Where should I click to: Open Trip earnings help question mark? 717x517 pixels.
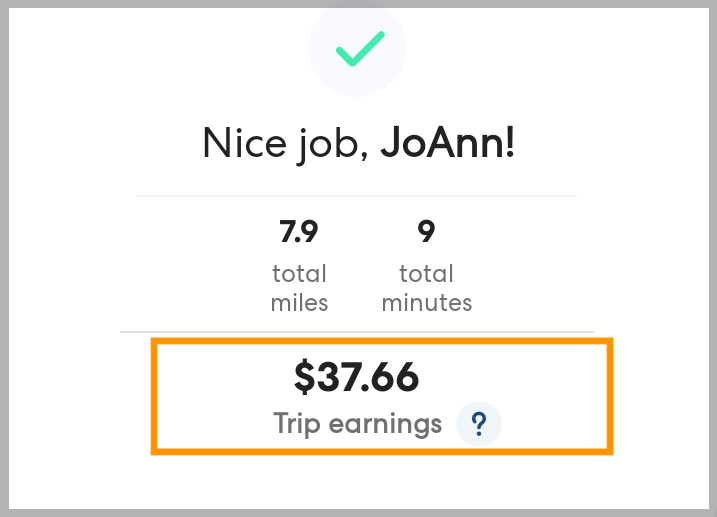[x=478, y=425]
